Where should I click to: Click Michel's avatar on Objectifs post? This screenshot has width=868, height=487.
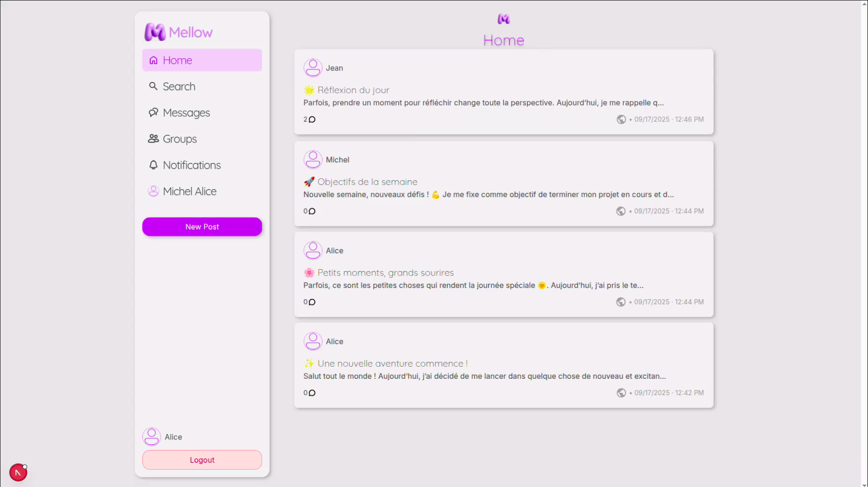[313, 160]
